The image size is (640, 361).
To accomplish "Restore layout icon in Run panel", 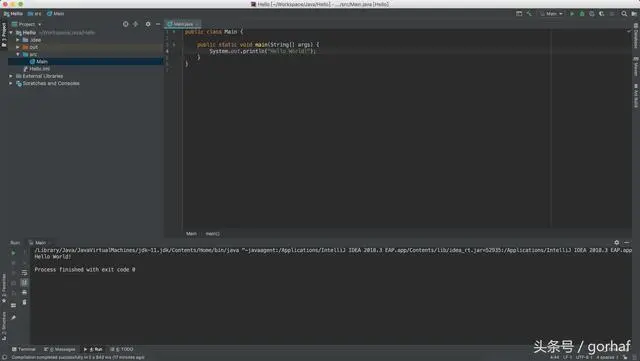I will 13,305.
